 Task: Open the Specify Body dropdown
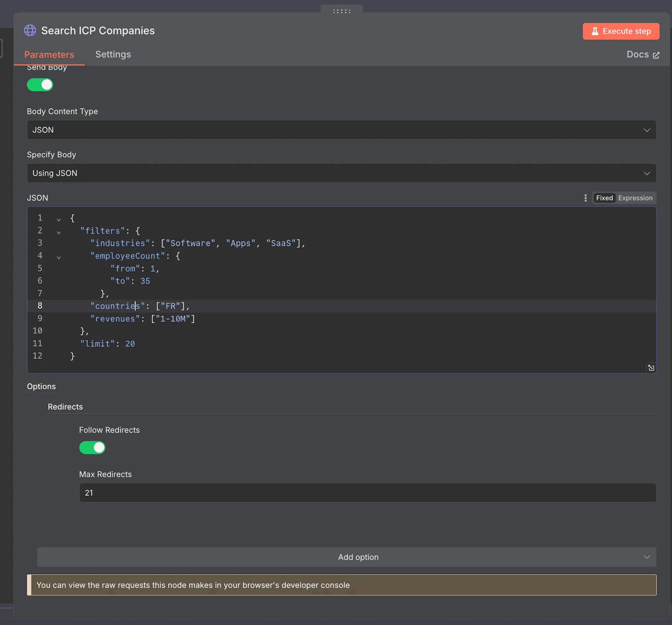[341, 173]
